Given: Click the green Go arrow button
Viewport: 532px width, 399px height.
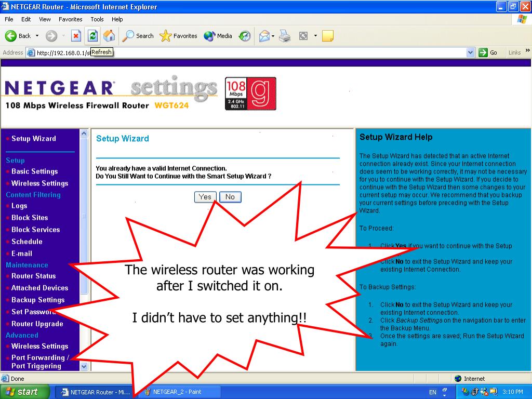Looking at the screenshot, I should (x=483, y=52).
